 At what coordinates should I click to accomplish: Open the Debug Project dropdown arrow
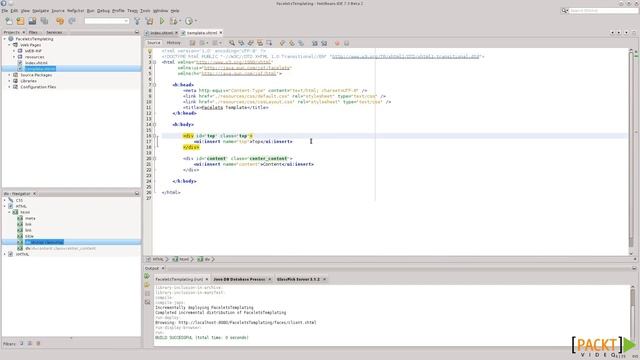coord(180,21)
